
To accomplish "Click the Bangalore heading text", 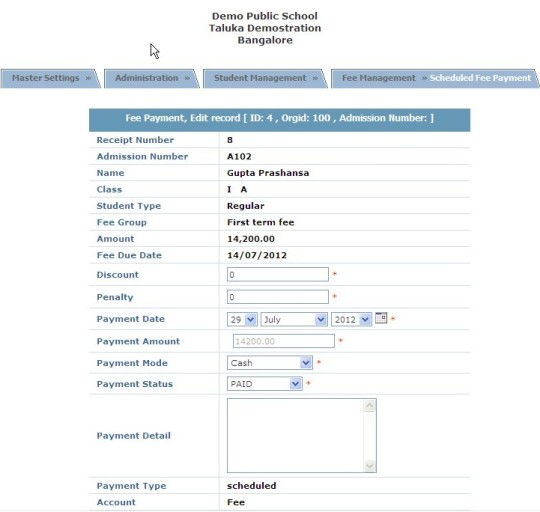I will 265,40.
